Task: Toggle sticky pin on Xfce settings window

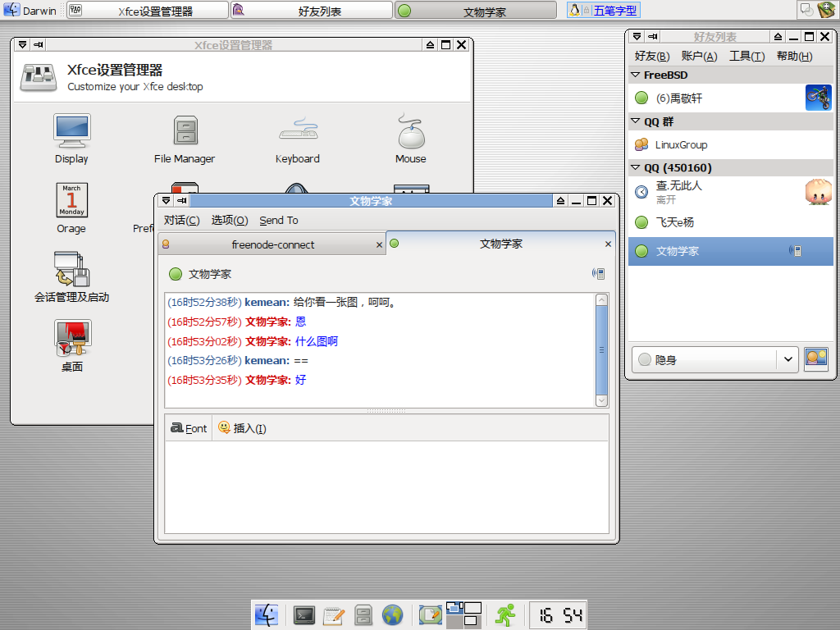Action: click(38, 44)
